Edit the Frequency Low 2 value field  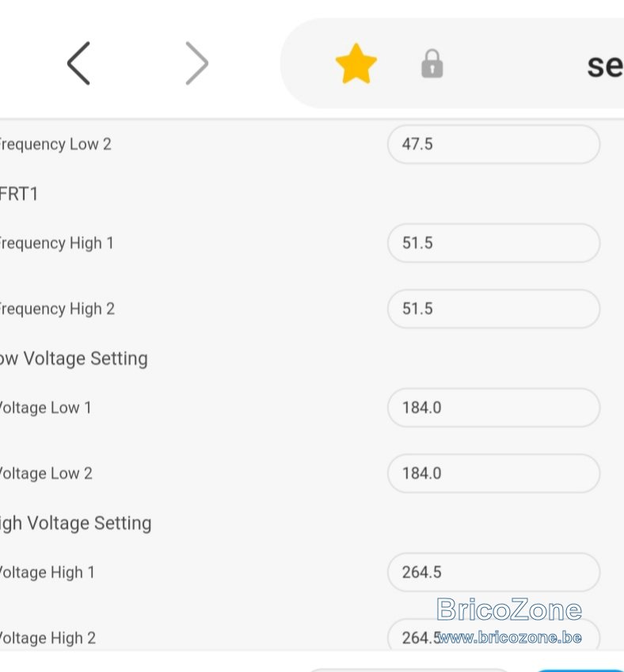click(493, 144)
